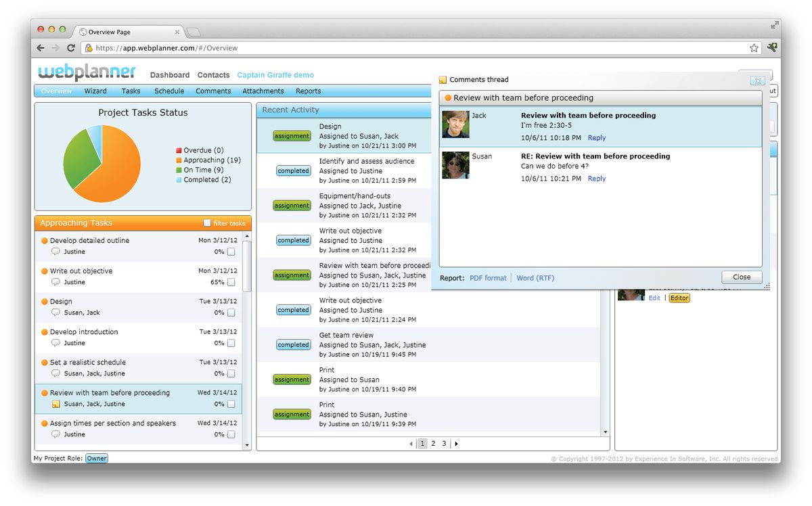Click the completed badge for Identify and assess audience
This screenshot has width=812, height=506.
click(x=293, y=170)
